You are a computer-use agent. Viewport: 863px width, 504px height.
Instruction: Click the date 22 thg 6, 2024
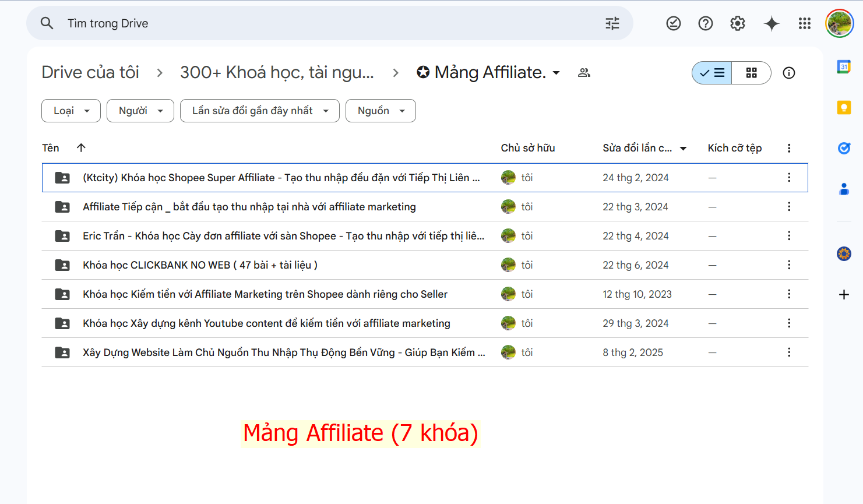635,265
